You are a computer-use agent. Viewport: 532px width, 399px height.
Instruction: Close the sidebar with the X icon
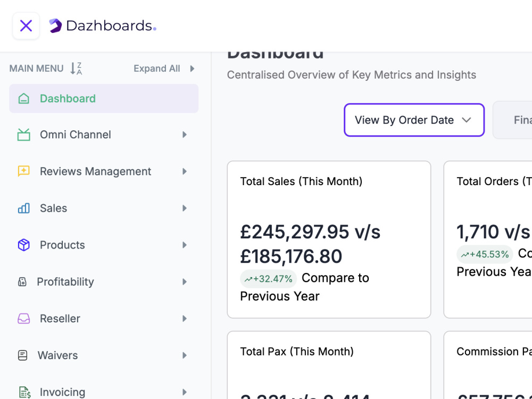(x=26, y=26)
